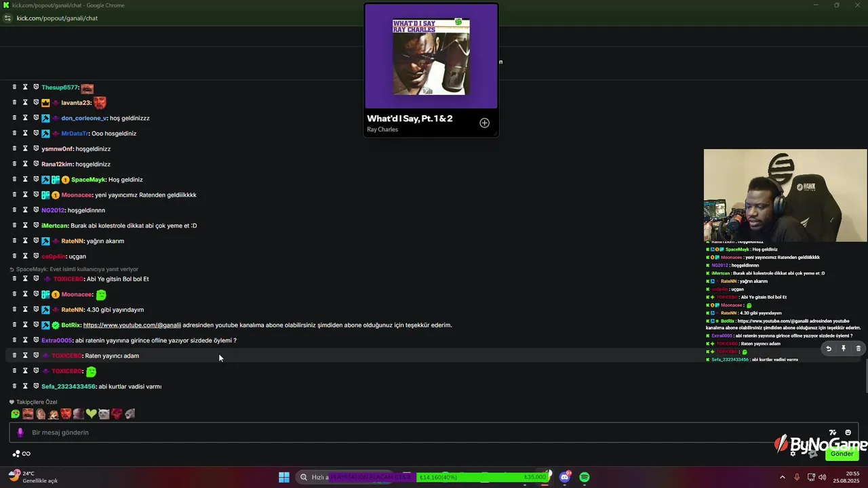This screenshot has width=868, height=488.
Task: Delete TOXICEBO's 'Abi Ye gitsin' message
Action: point(14,279)
